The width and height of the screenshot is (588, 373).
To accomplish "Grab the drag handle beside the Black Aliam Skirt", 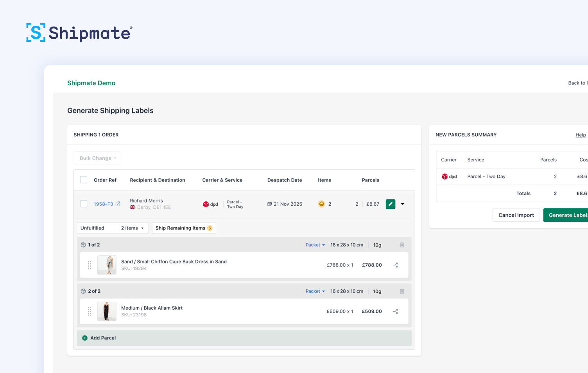I will coord(89,311).
